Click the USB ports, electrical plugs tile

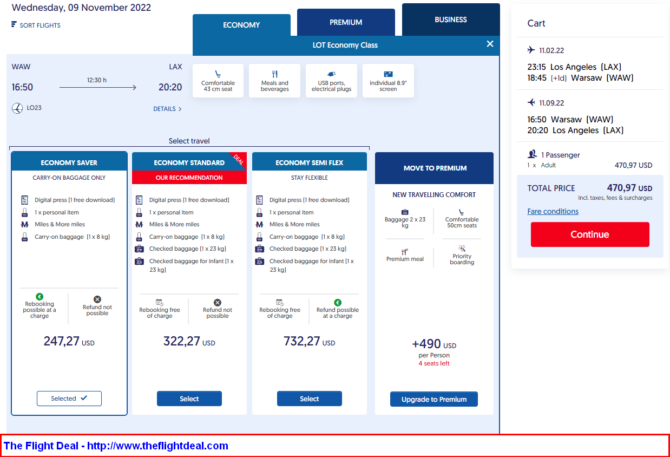coord(331,81)
